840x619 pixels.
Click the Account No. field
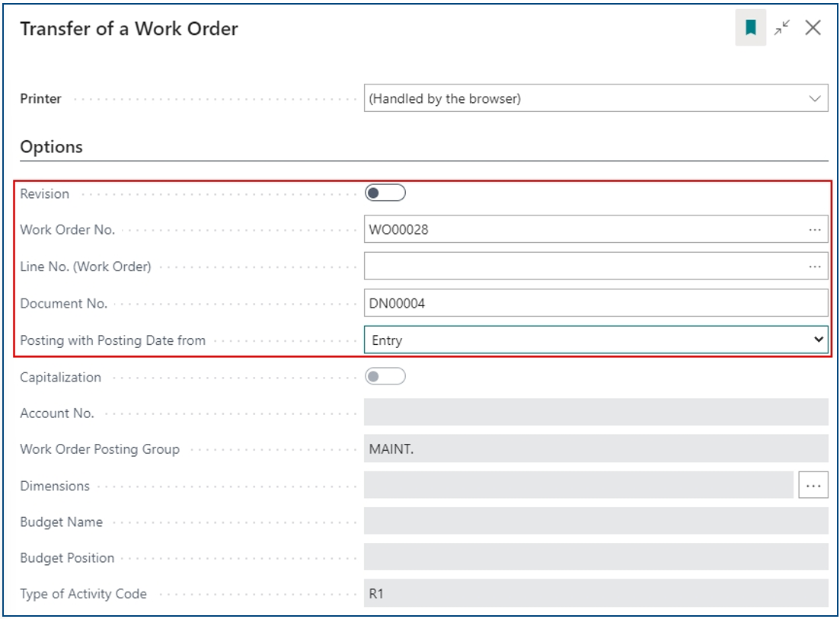pos(596,413)
